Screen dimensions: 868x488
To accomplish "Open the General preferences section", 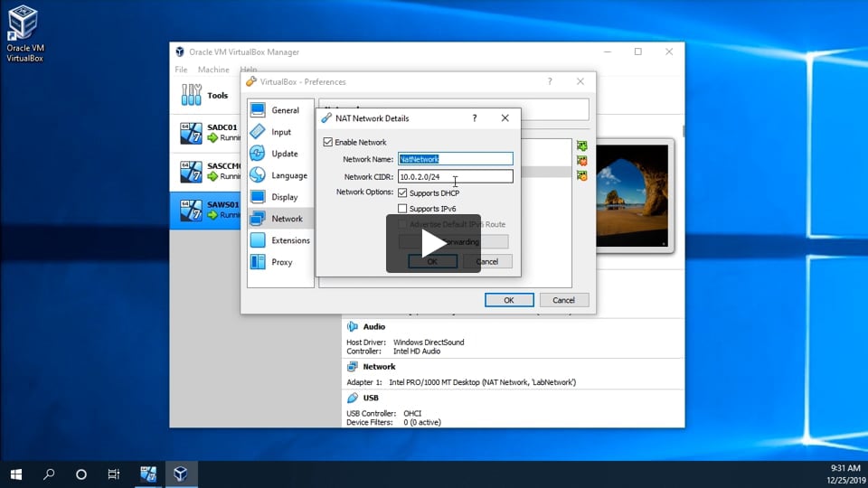I will point(280,110).
